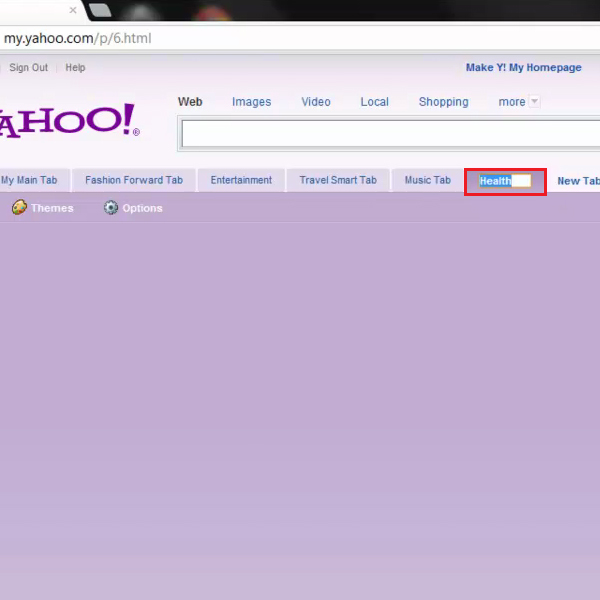Image resolution: width=600 pixels, height=600 pixels.
Task: Expand the more search dropdown arrow
Action: (x=534, y=101)
